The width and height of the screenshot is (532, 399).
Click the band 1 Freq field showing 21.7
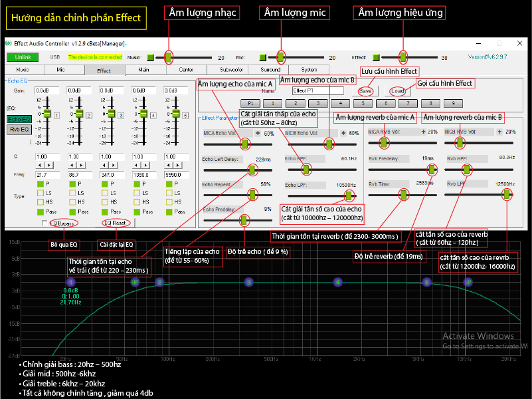[48, 175]
